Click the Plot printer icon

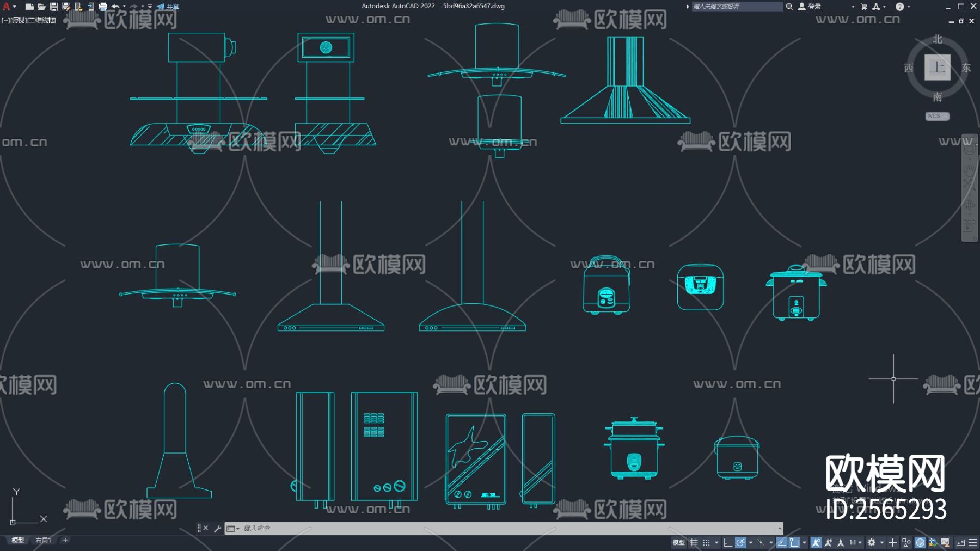pyautogui.click(x=103, y=7)
